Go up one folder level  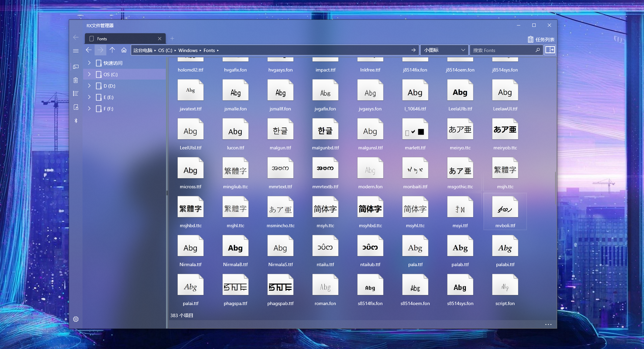(x=112, y=50)
